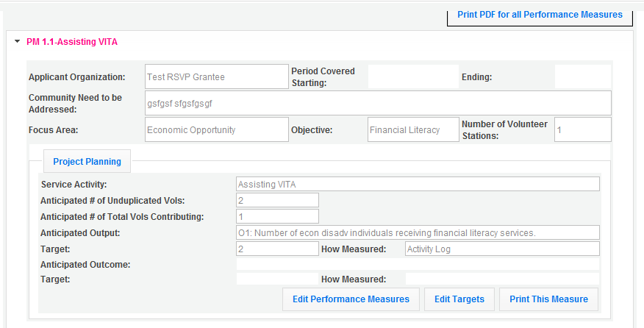This screenshot has height=328, width=644.
Task: Select the Number of Volunteer Stations field
Action: (582, 130)
